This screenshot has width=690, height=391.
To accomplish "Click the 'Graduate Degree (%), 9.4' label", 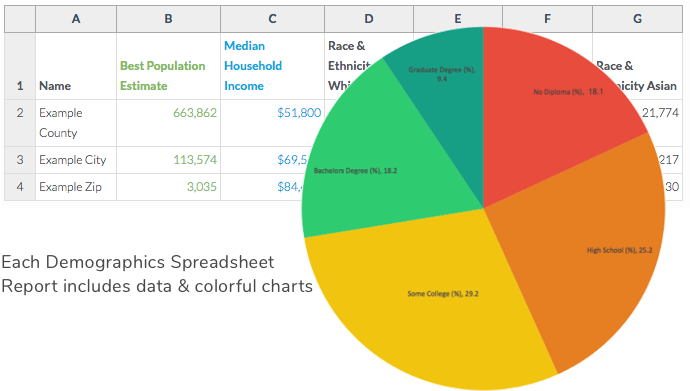I will (442, 74).
